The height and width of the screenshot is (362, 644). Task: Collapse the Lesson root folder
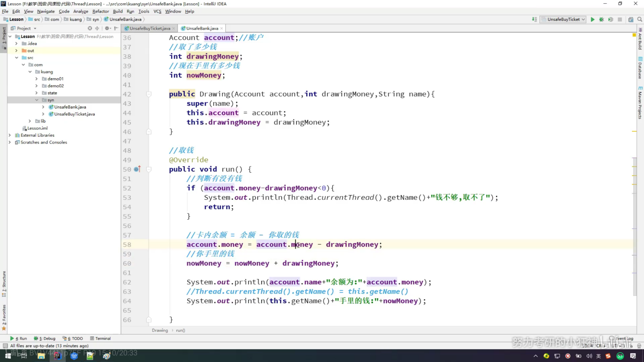[x=10, y=36]
